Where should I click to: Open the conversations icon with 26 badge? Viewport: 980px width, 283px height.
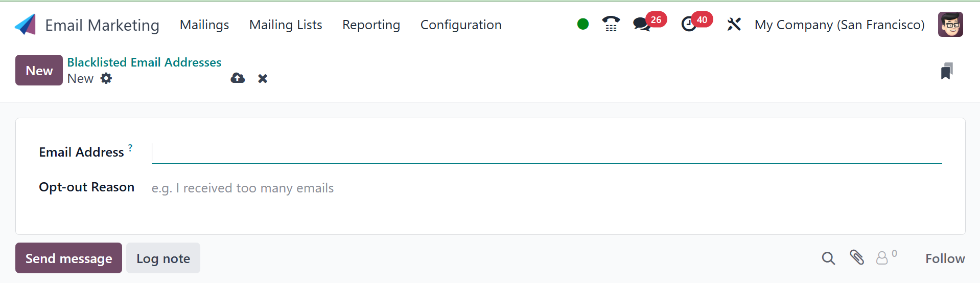[x=641, y=24]
